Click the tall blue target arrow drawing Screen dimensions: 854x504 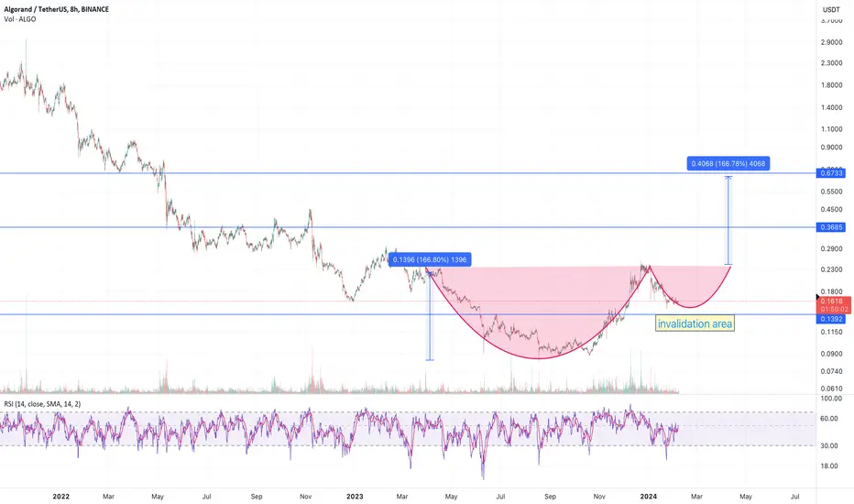(x=728, y=221)
